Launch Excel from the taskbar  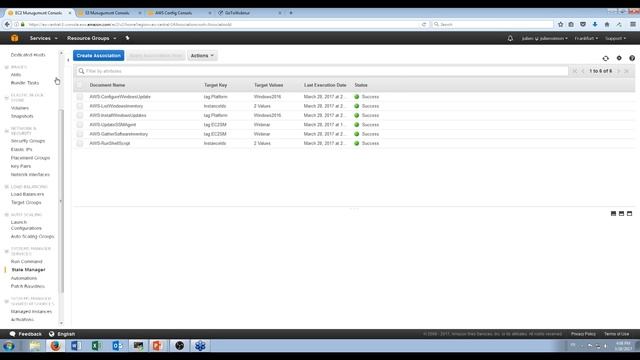pyautogui.click(x=96, y=346)
